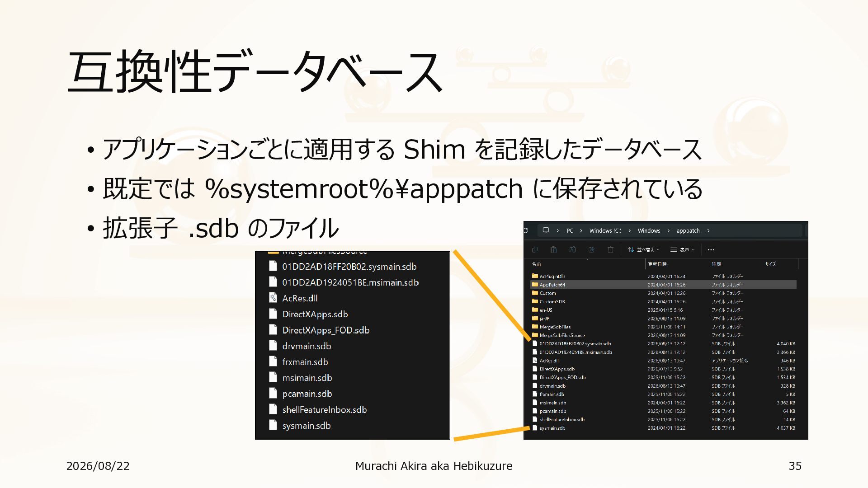Click the en-US folder icon in Explorer
This screenshot has width=868, height=488.
click(x=535, y=310)
